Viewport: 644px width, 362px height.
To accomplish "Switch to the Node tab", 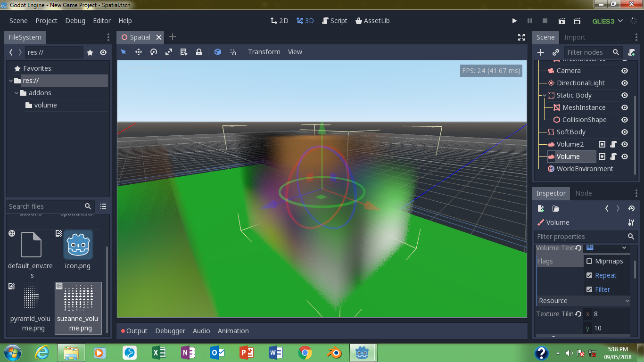I will tap(584, 193).
